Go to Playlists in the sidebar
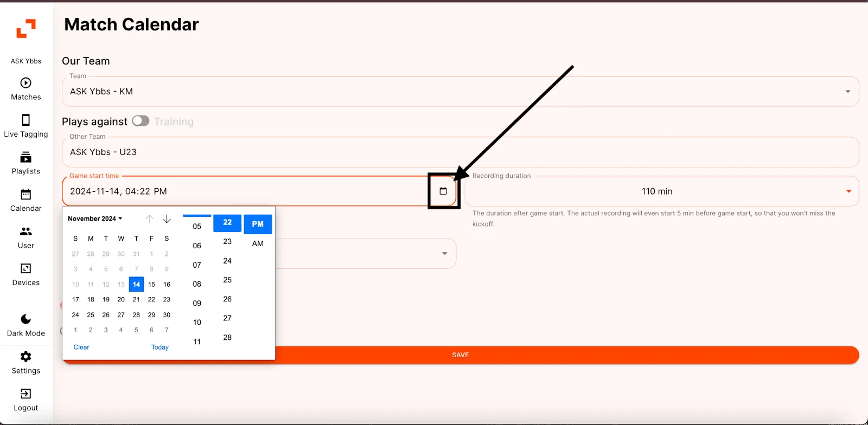The image size is (868, 425). 26,164
